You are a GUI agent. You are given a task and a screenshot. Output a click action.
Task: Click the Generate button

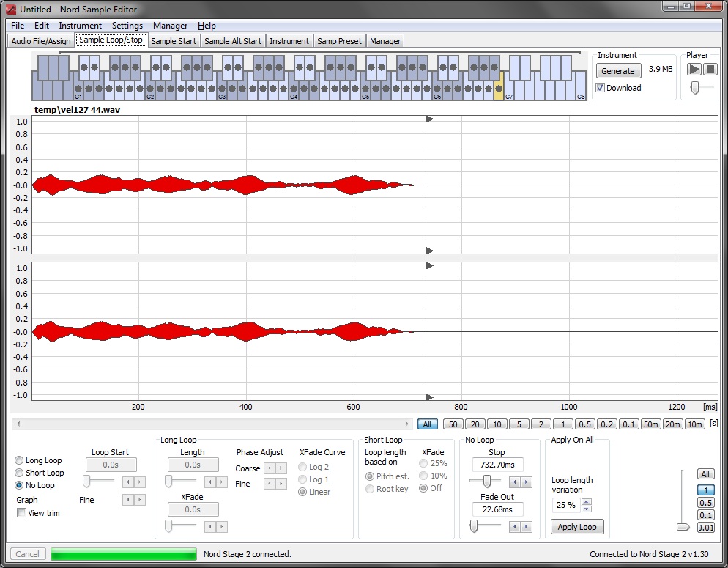(617, 71)
